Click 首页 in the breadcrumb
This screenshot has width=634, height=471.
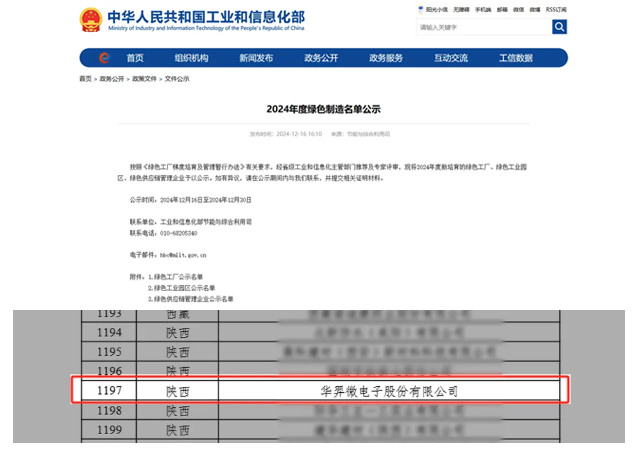point(85,79)
